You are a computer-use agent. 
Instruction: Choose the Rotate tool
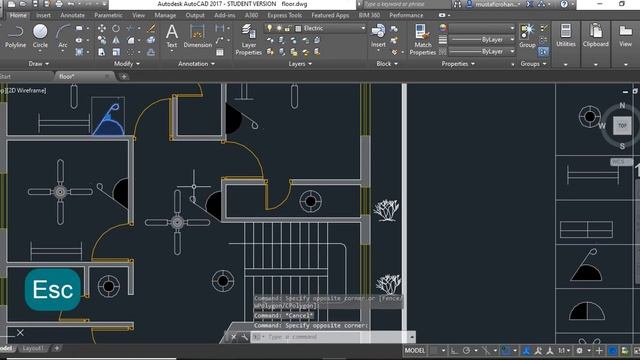click(x=116, y=28)
